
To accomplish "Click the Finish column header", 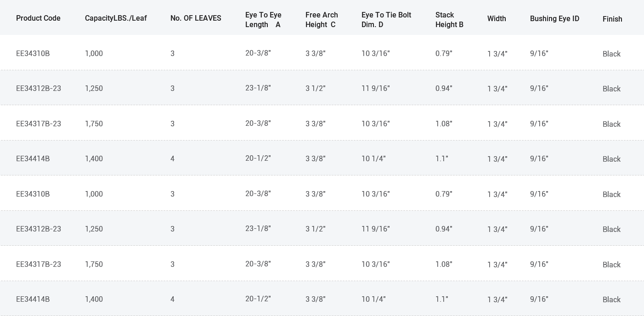I will click(x=612, y=19).
